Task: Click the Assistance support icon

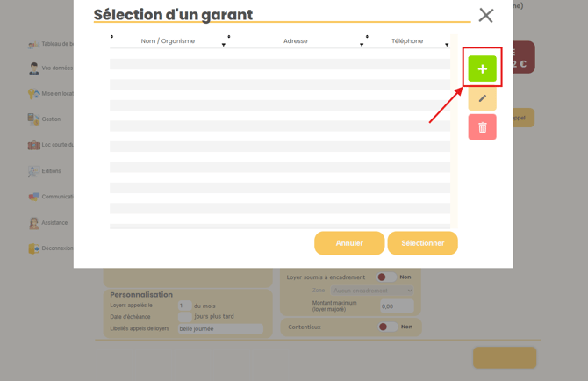Action: [34, 223]
